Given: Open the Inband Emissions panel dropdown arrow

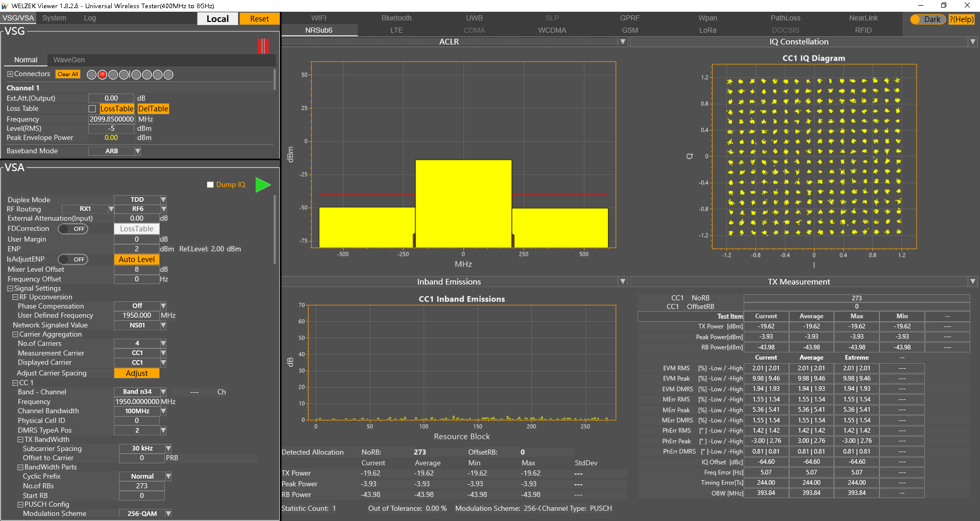Looking at the screenshot, I should 623,282.
